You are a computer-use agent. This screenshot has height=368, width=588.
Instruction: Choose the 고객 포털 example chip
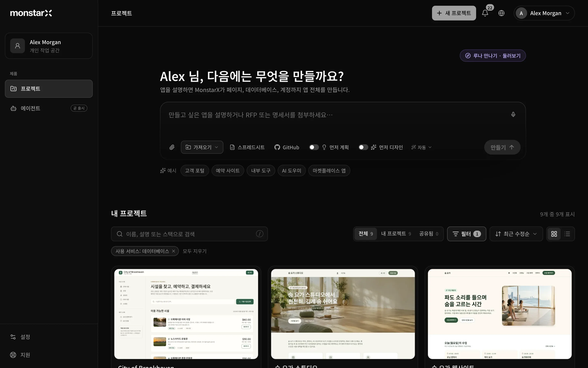[x=195, y=171]
